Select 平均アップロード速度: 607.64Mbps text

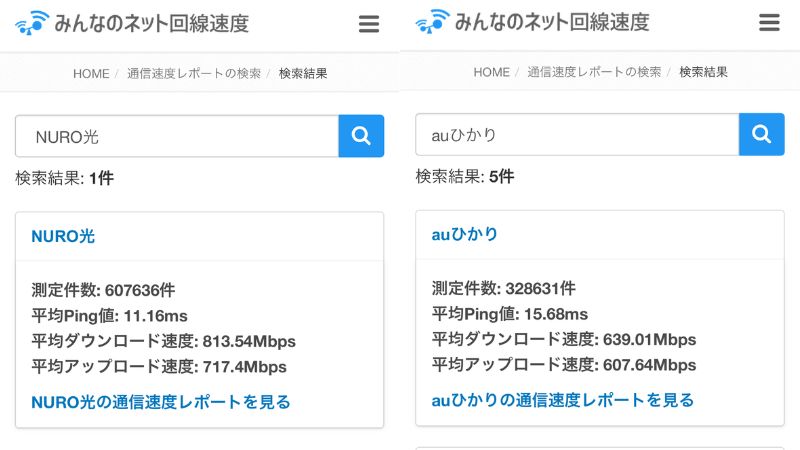coord(564,365)
